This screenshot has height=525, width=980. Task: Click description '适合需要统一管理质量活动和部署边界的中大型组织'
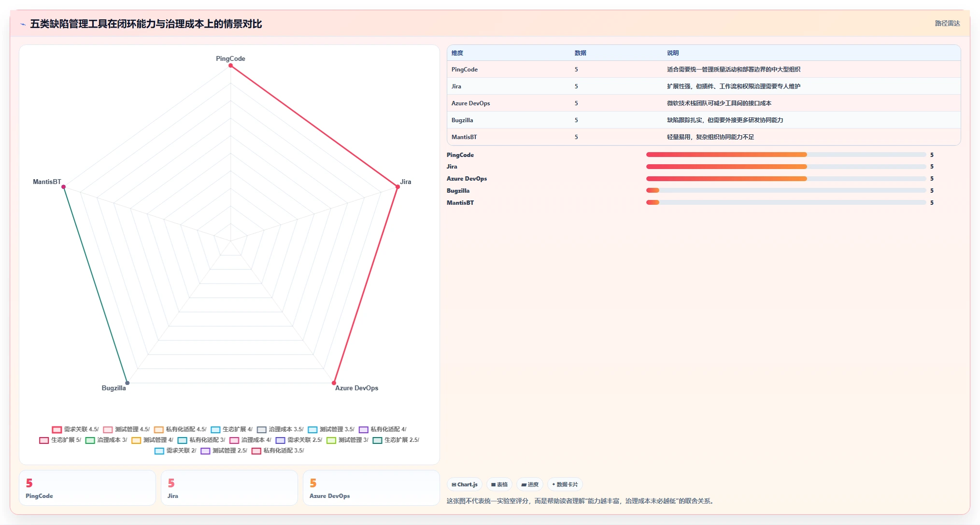[x=734, y=70]
